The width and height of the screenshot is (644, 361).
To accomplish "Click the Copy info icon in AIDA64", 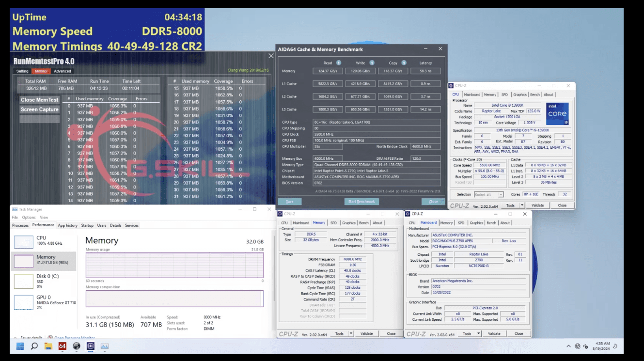I will [x=404, y=63].
